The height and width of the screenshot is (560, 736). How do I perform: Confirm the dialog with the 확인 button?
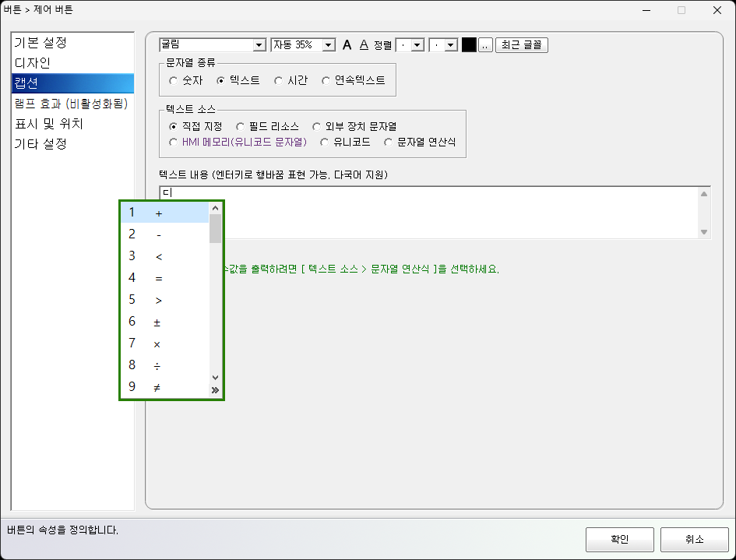coord(619,539)
